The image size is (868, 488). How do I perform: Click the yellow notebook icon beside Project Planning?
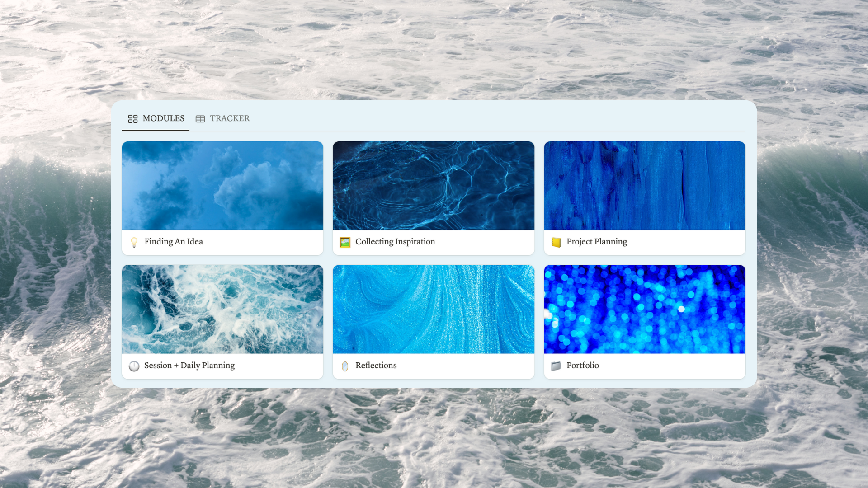click(556, 242)
